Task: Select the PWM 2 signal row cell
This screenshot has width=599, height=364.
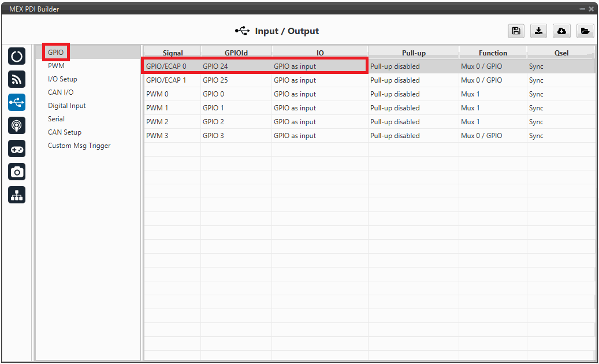Action: pyautogui.click(x=171, y=122)
